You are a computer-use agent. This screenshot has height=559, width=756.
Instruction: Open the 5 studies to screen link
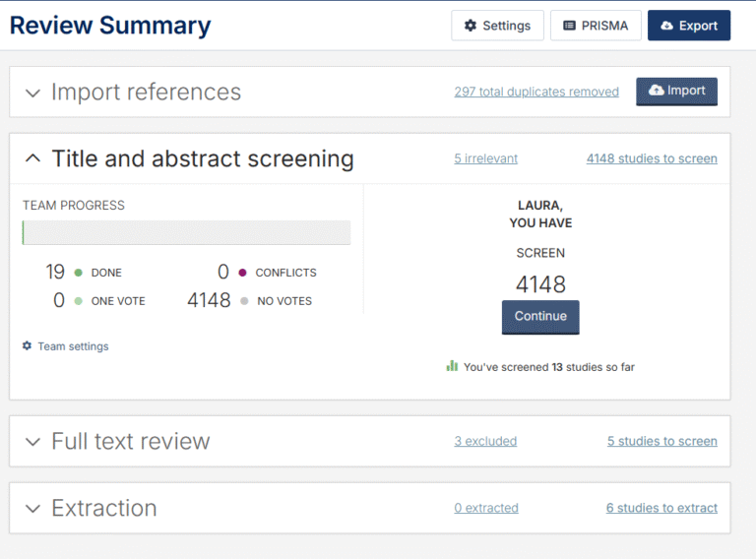coord(661,441)
